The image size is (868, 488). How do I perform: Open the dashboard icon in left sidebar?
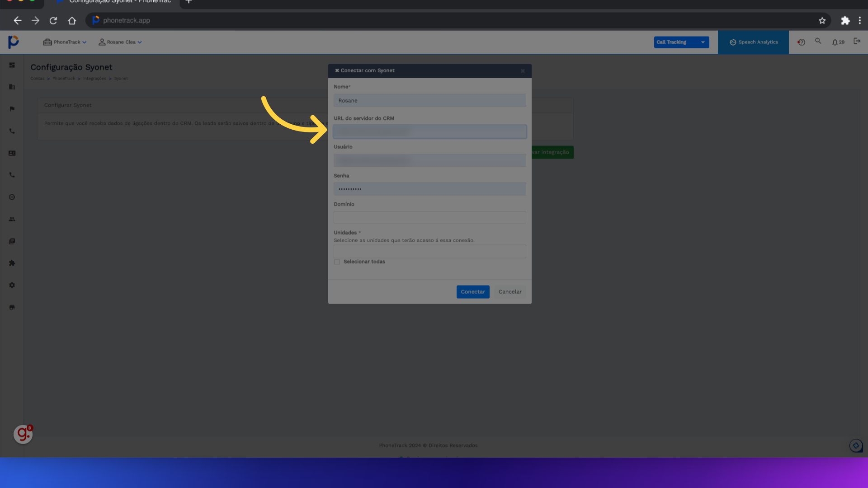pos(12,65)
